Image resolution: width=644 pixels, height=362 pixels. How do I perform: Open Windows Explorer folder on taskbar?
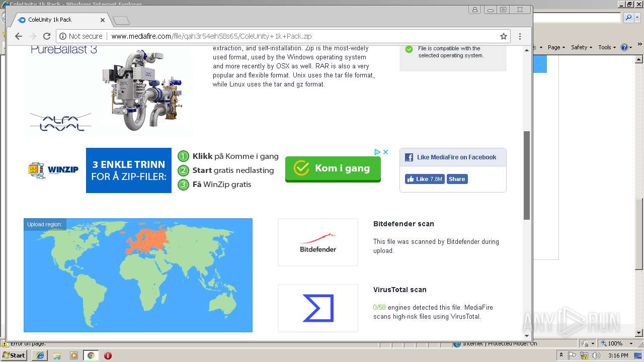point(57,355)
